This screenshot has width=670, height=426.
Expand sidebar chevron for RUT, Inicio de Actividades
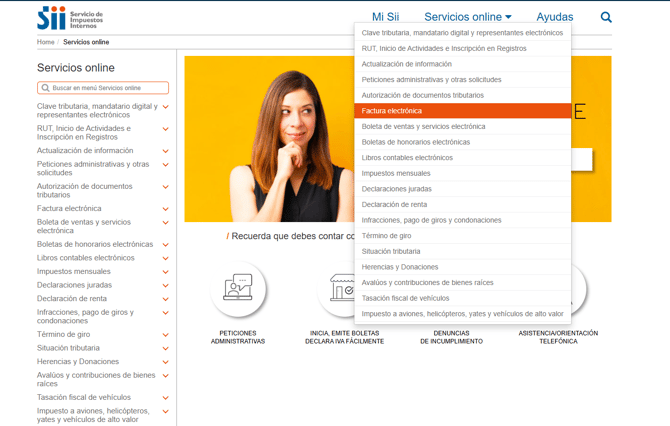pos(166,129)
